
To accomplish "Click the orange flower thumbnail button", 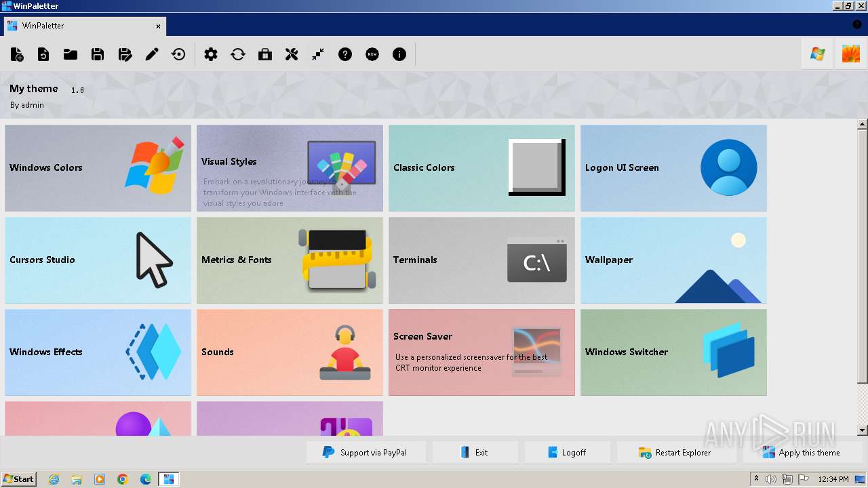I will (851, 54).
